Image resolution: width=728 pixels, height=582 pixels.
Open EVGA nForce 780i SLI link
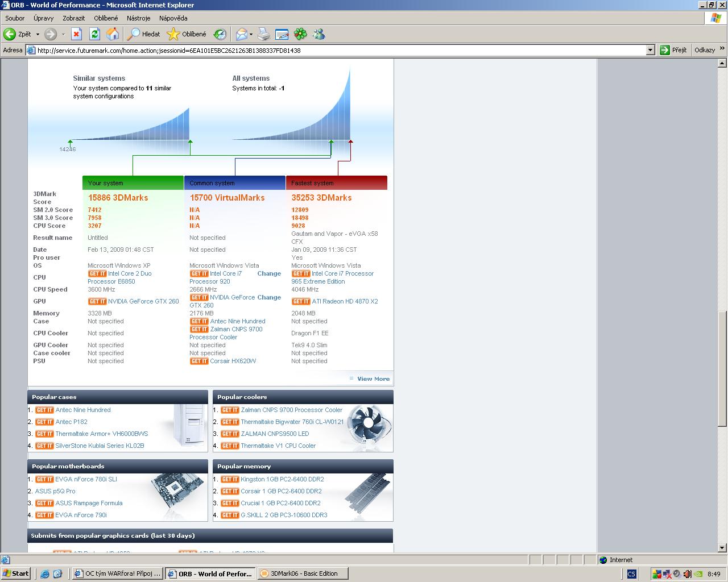point(86,479)
